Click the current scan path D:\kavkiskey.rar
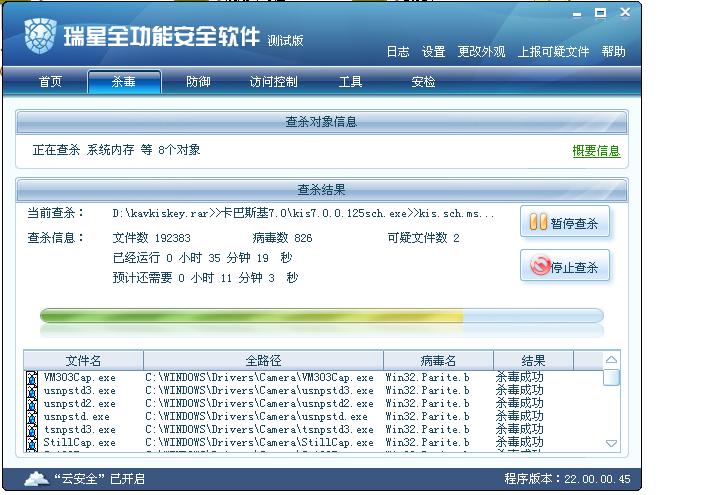This screenshot has height=495, width=720. pyautogui.click(x=303, y=214)
